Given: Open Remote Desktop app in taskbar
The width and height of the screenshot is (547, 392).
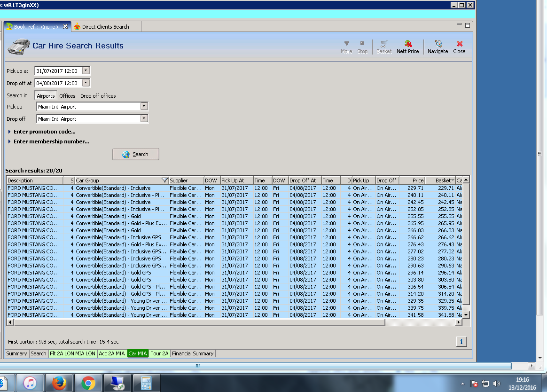Looking at the screenshot, I should 117,383.
